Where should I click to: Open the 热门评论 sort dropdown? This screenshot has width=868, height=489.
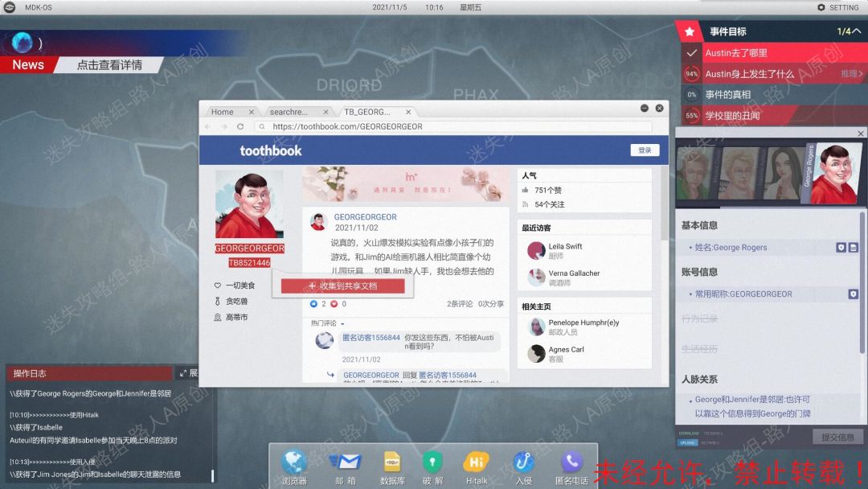[327, 323]
